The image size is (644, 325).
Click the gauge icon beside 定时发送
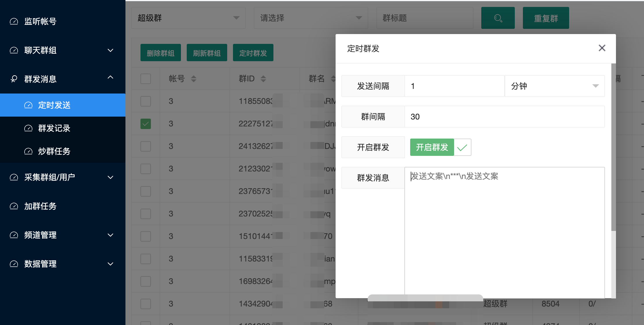coord(28,105)
